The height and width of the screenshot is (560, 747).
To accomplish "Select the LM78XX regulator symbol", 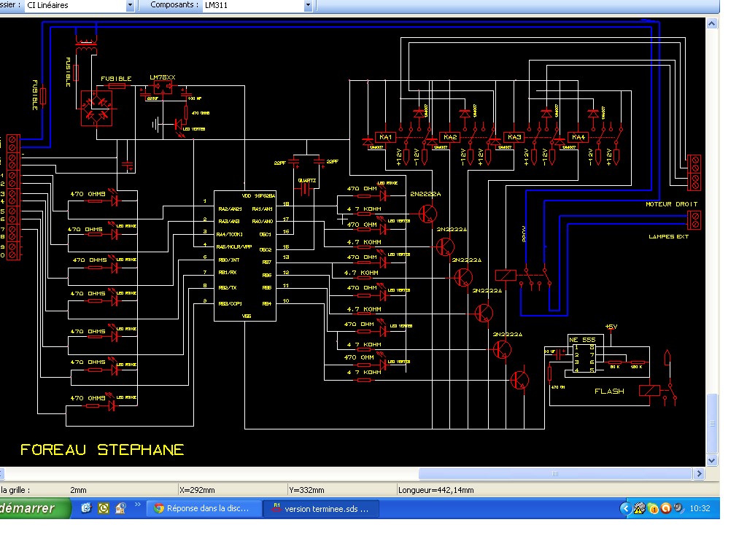I will (x=163, y=87).
